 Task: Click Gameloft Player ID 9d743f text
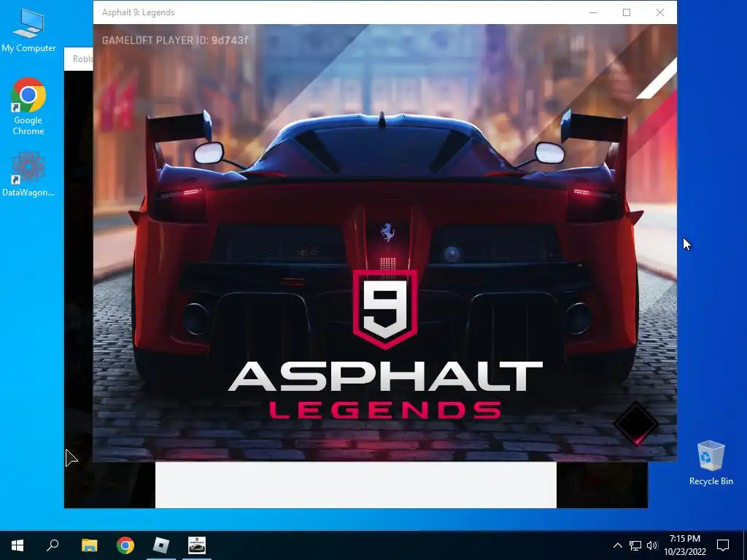(175, 40)
